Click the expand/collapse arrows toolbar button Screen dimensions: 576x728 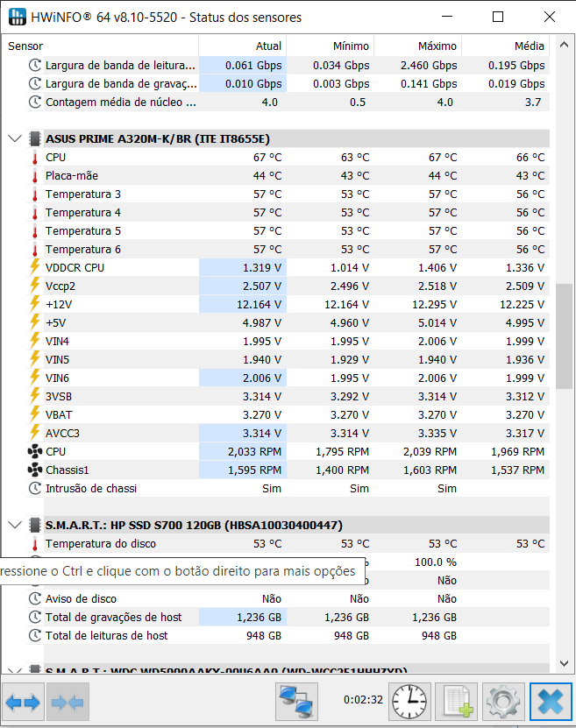click(x=23, y=702)
